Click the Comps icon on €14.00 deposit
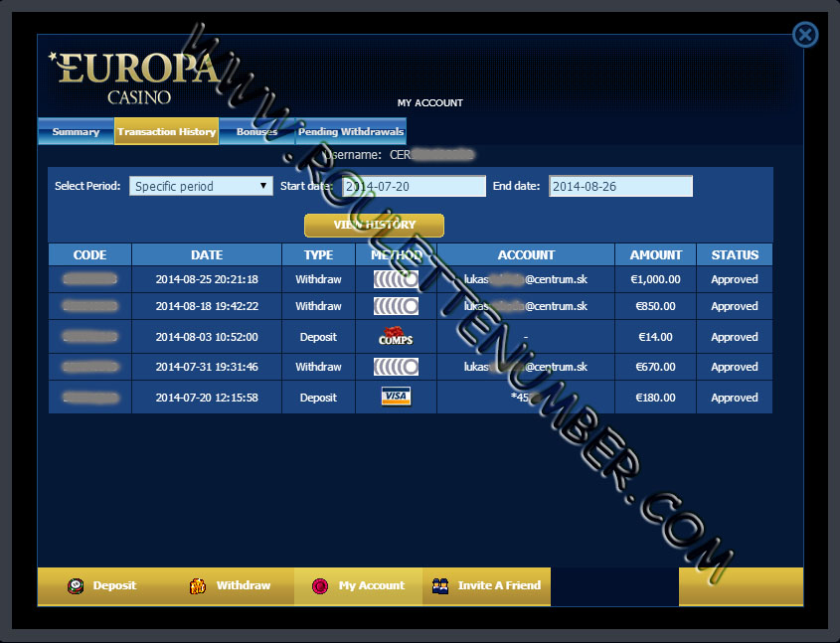 tap(396, 336)
